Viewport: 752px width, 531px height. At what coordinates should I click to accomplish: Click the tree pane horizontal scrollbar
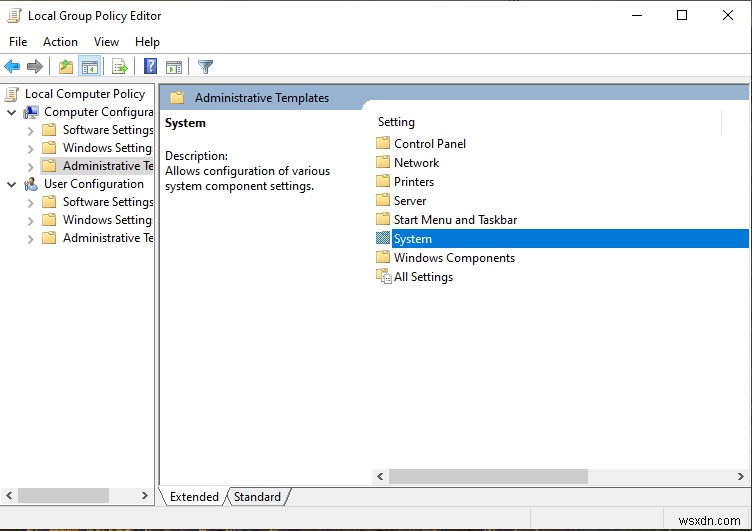coord(63,495)
